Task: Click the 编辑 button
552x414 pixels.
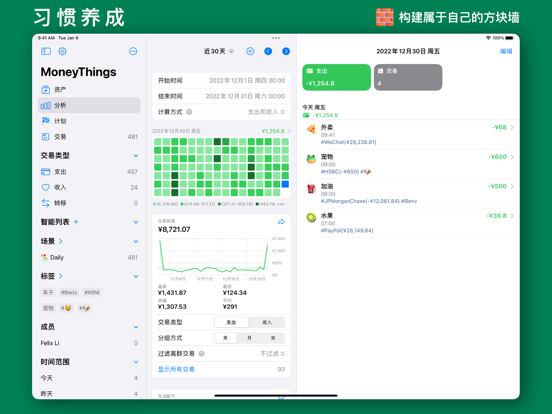Action: pos(506,51)
